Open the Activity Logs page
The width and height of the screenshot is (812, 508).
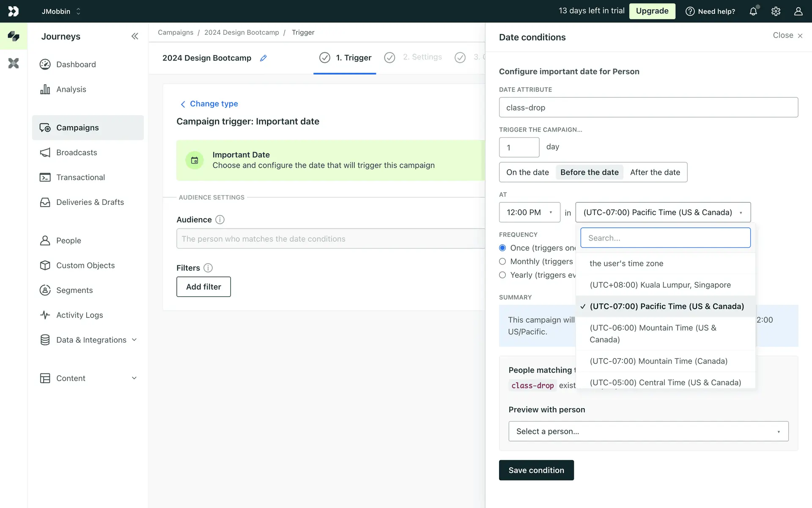(x=80, y=315)
